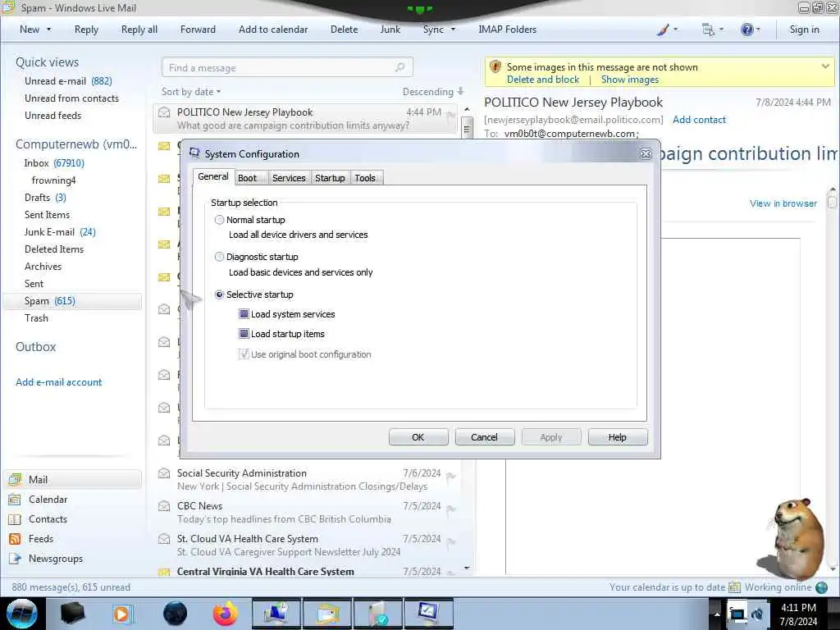Toggle Load startup items checkbox
This screenshot has width=840, height=630.
pos(244,334)
